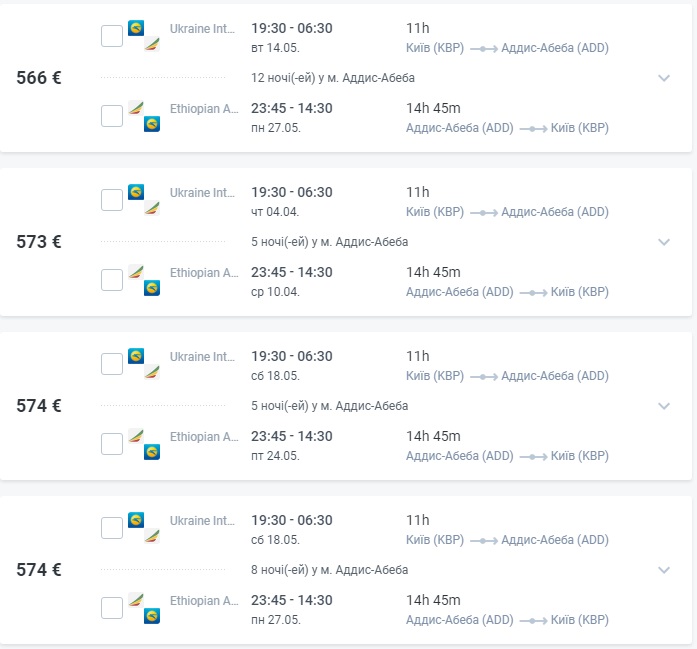Image resolution: width=697 pixels, height=649 pixels.
Task: Click airline logos on 566 € outbound flight
Action: coord(144,36)
